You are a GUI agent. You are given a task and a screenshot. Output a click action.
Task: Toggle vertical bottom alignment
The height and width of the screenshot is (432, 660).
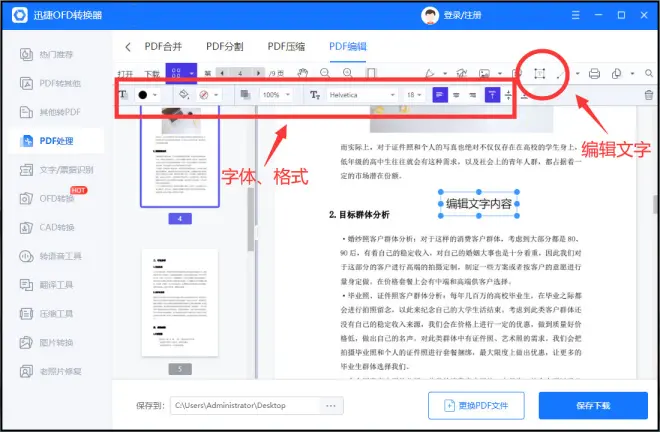click(524, 96)
